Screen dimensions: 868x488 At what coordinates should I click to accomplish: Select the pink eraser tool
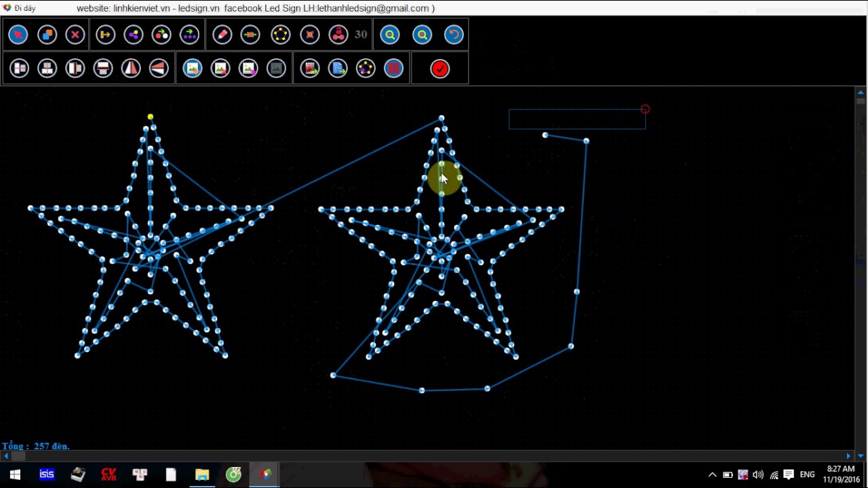(222, 35)
